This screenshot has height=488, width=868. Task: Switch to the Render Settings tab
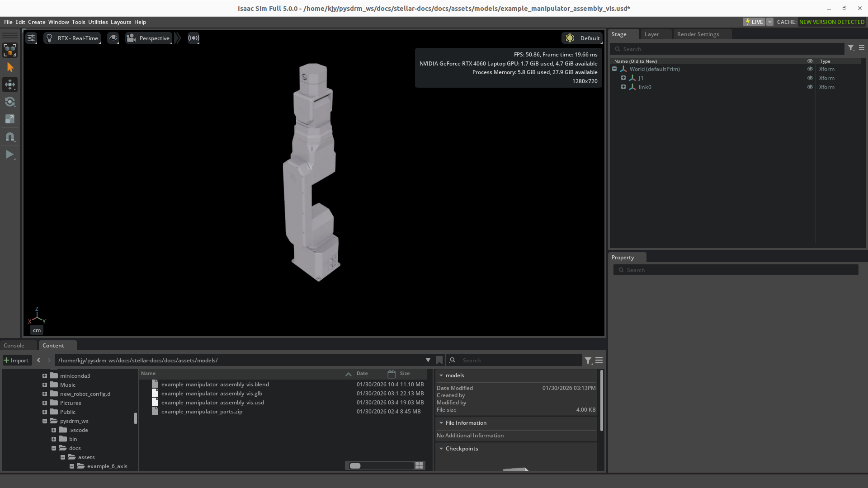[698, 34]
